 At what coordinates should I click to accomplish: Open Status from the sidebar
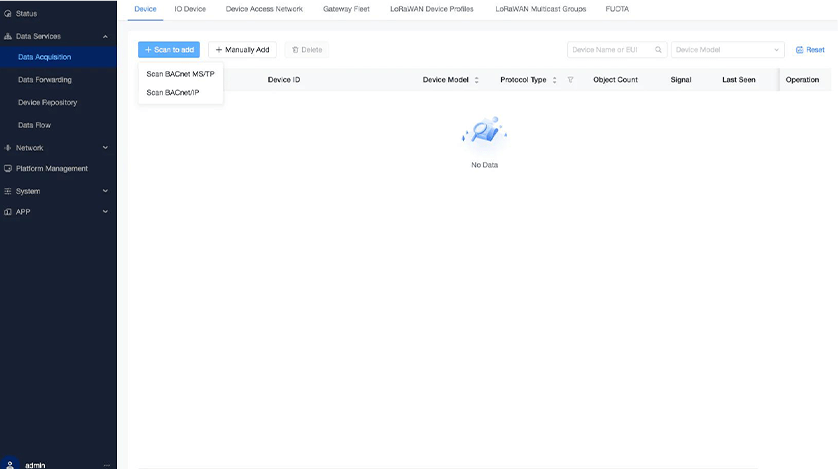(x=27, y=13)
